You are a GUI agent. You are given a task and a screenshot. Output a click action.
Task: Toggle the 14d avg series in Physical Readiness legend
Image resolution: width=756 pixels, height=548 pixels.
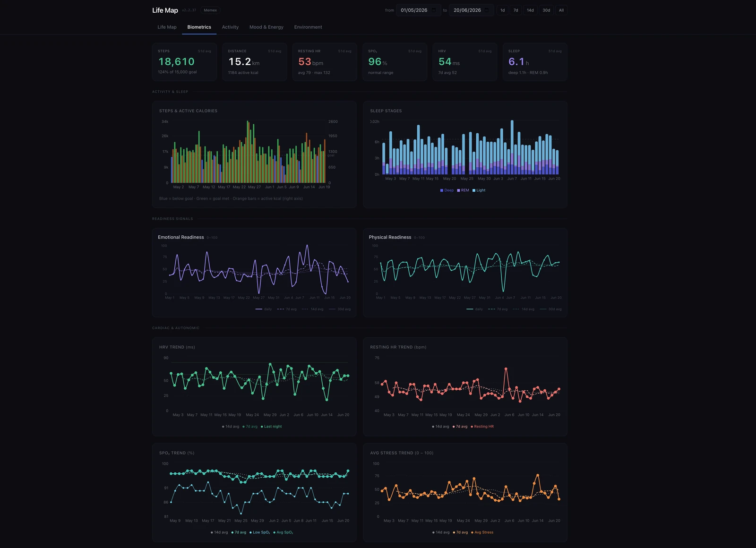click(x=523, y=309)
